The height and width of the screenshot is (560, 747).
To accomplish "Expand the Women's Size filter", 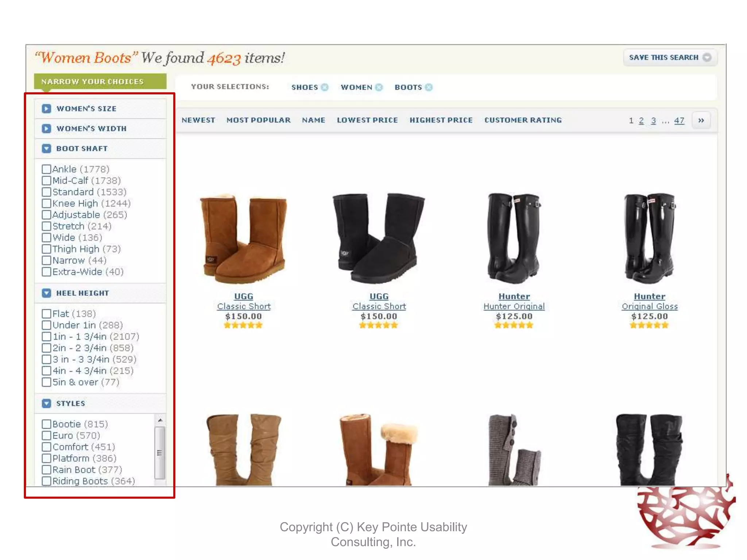I will 46,109.
